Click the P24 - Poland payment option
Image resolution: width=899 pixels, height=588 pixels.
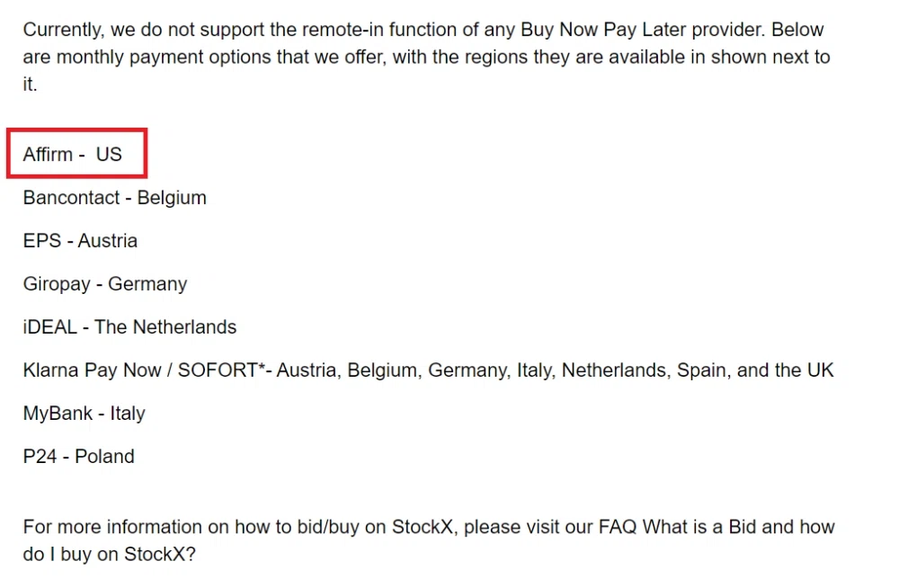point(78,457)
